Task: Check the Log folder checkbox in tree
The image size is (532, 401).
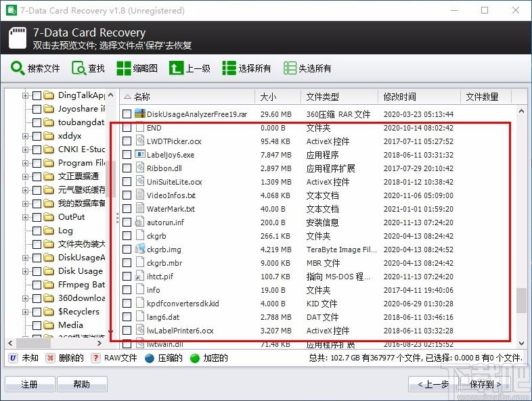Action: click(37, 231)
